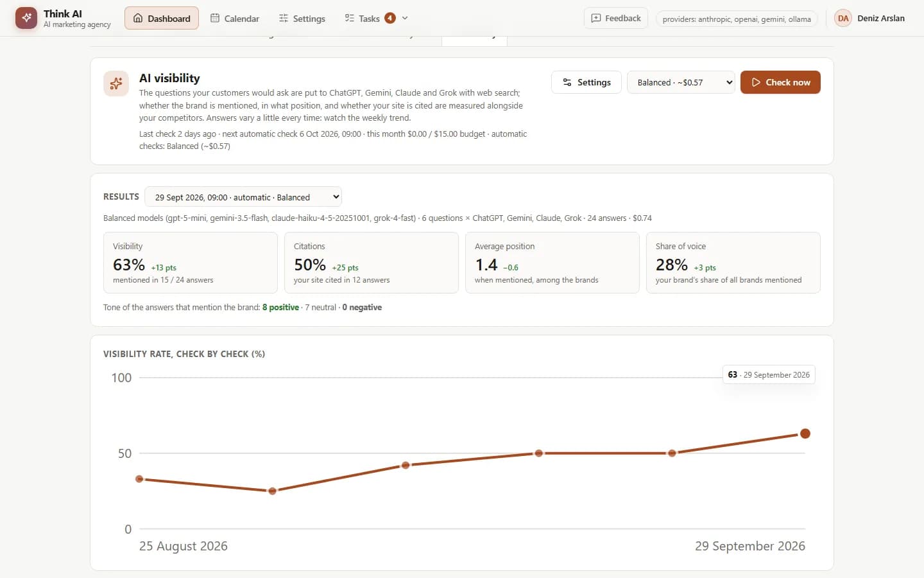924x578 pixels.
Task: Click the sliders icon beside top Settings
Action: [x=284, y=18]
